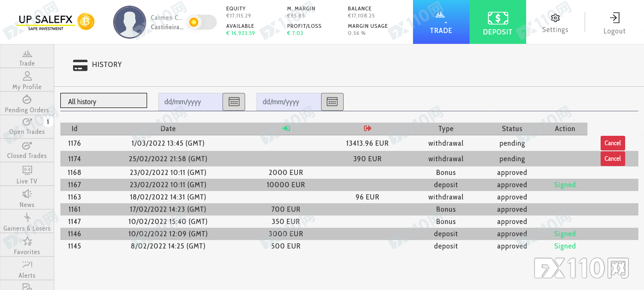Click date 1/03/2022 13:45 (GMT)
This screenshot has width=644, height=290.
(x=168, y=143)
